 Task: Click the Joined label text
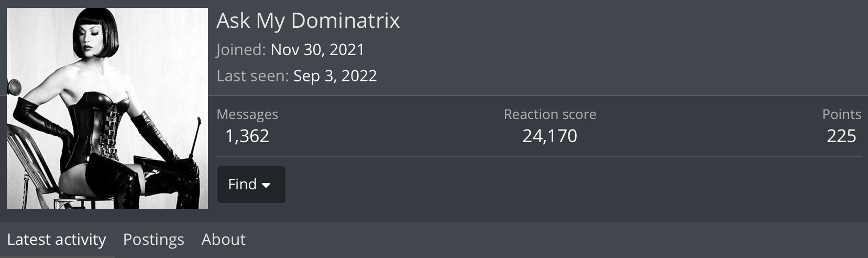(241, 50)
